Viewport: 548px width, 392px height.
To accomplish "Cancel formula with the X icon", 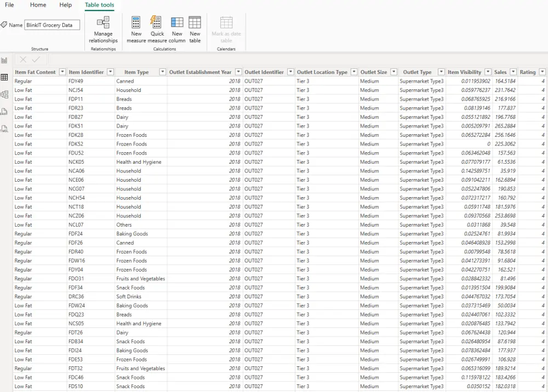I will click(x=23, y=60).
